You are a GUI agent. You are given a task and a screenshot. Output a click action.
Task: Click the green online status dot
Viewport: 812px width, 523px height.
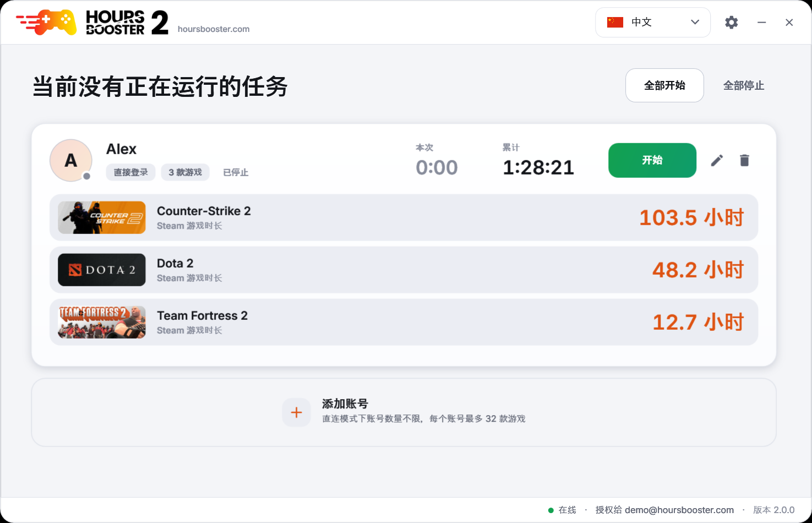click(551, 510)
